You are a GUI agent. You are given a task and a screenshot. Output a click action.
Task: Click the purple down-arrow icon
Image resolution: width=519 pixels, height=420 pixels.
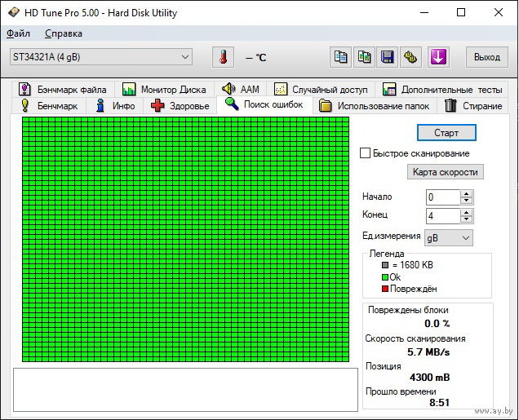(x=438, y=57)
